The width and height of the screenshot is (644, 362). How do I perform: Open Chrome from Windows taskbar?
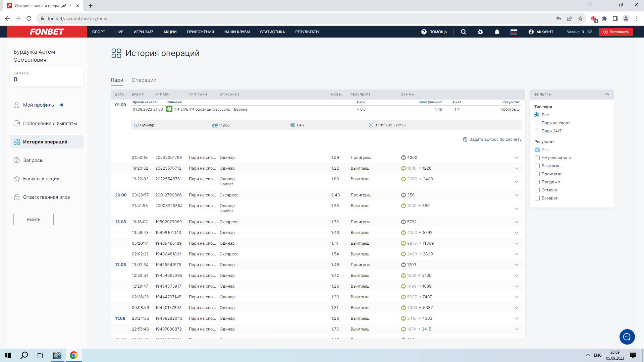tap(73, 355)
